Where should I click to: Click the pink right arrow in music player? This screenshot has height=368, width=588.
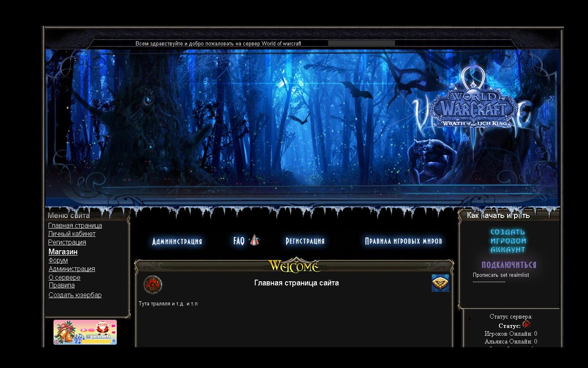[x=114, y=332]
